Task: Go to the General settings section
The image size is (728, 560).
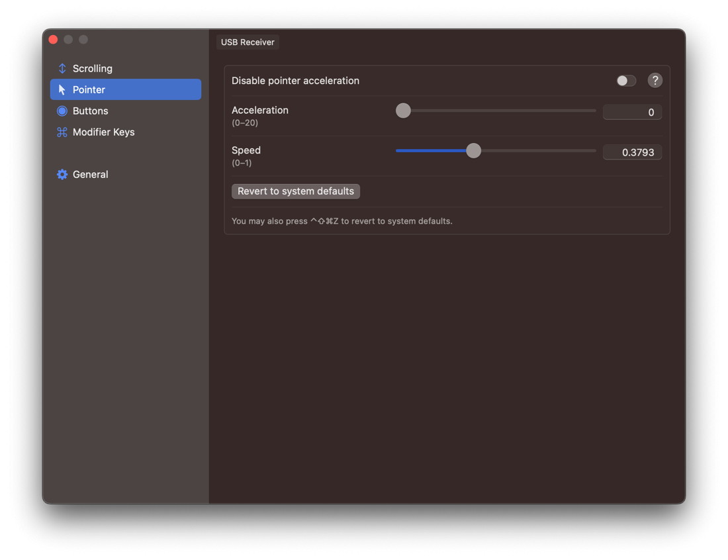Action: (x=90, y=175)
